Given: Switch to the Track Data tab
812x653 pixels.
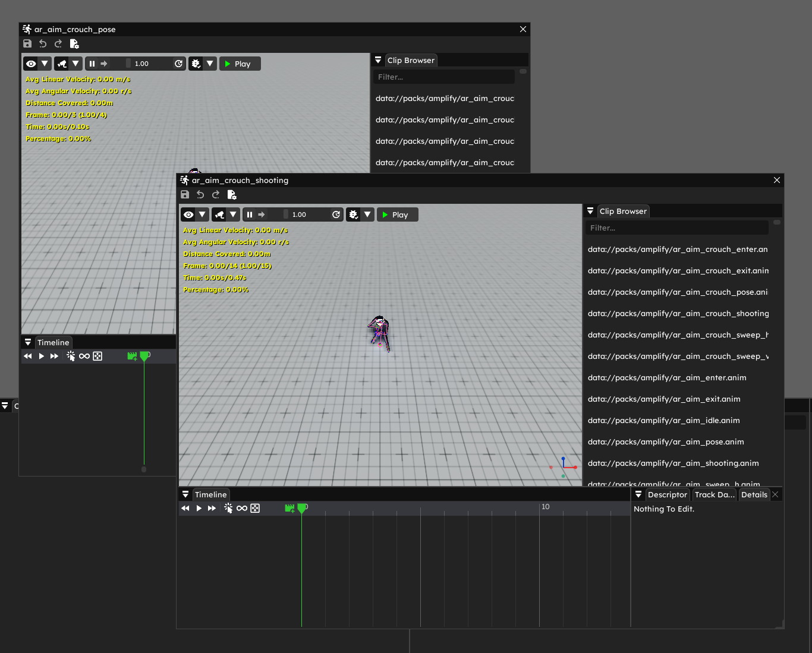Looking at the screenshot, I should (714, 494).
